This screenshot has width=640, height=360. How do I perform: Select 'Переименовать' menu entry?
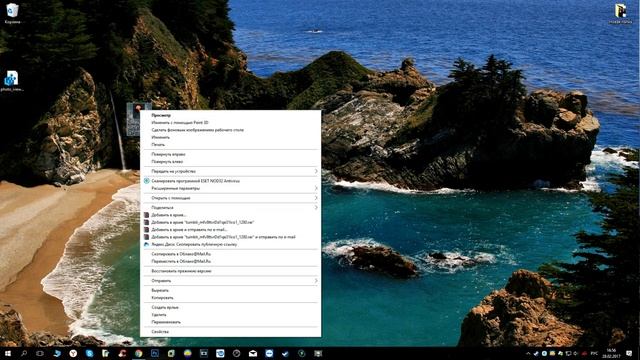166,322
